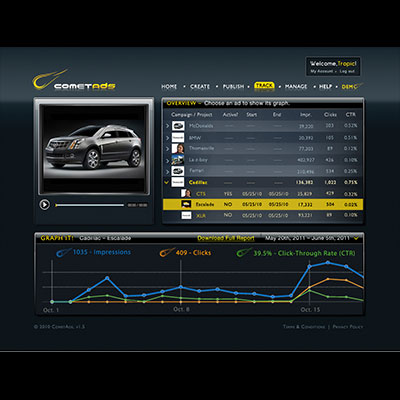The image size is (400, 400).
Task: Select the highlighted Track tab
Action: coord(264,86)
